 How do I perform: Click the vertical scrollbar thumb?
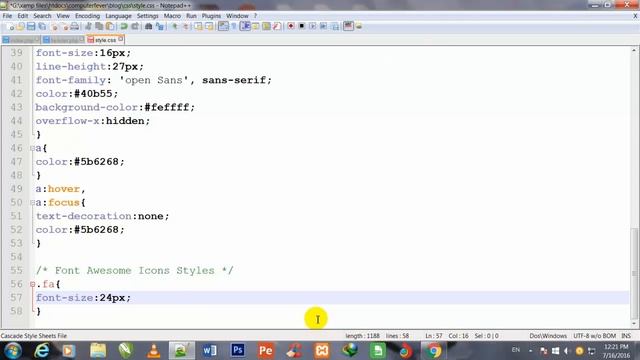pyautogui.click(x=634, y=273)
